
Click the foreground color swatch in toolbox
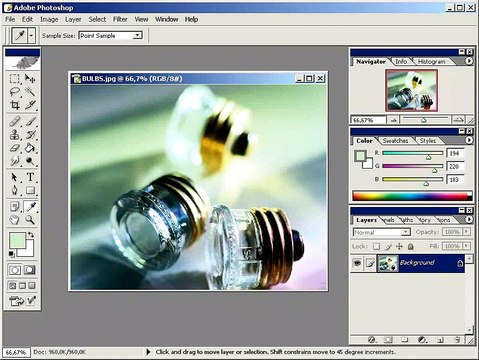[x=17, y=241]
